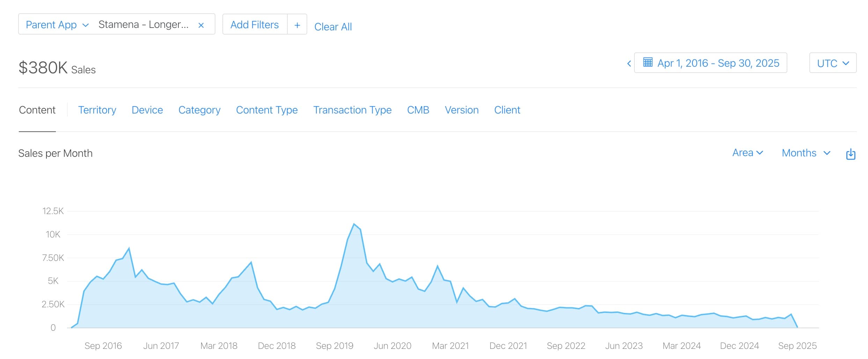
Task: View the Transaction Type tab
Action: [352, 110]
